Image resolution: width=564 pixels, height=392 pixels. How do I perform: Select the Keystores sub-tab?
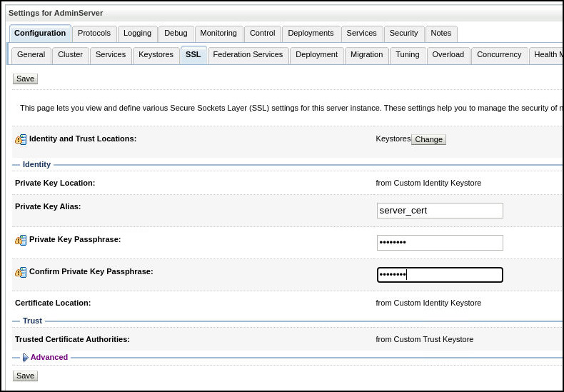pyautogui.click(x=156, y=54)
